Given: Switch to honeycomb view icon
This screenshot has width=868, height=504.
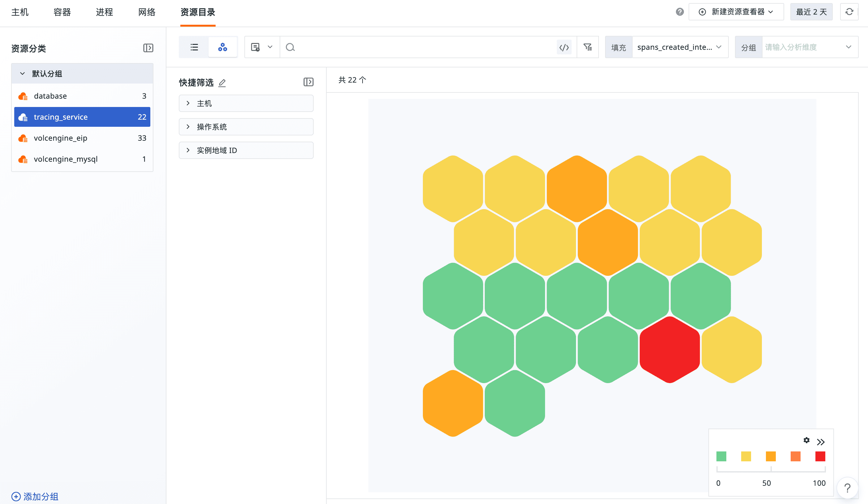Looking at the screenshot, I should 222,47.
